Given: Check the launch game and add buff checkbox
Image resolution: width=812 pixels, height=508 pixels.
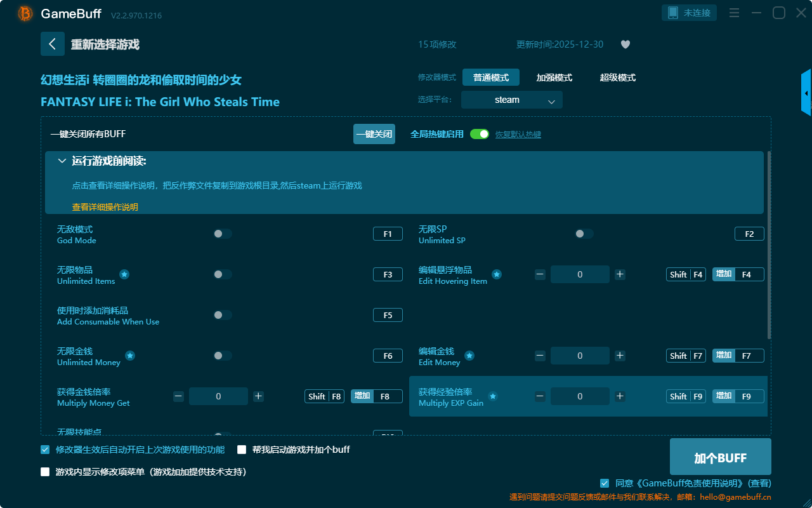Looking at the screenshot, I should click(x=242, y=450).
